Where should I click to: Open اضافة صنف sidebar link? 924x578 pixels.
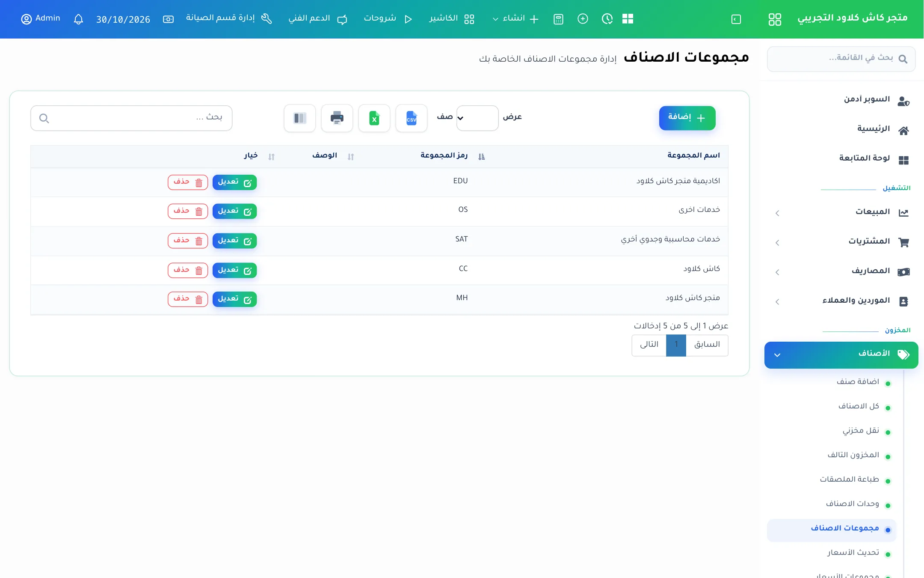[x=858, y=382]
